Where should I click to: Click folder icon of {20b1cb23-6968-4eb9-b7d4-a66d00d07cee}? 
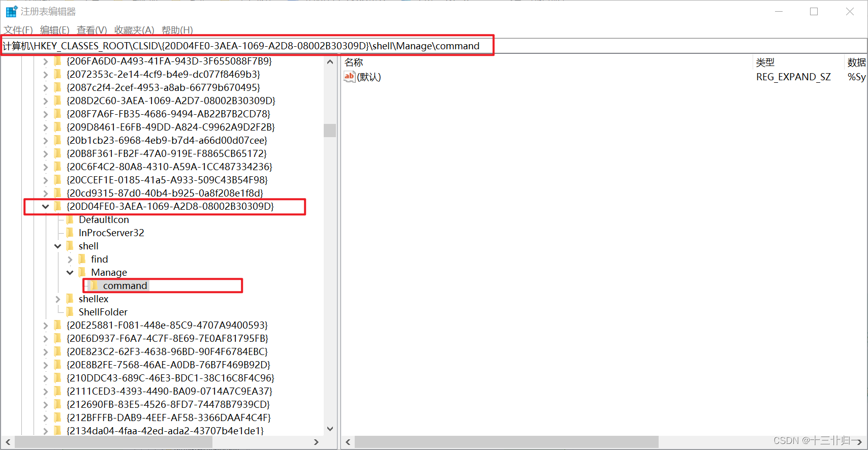click(x=57, y=140)
